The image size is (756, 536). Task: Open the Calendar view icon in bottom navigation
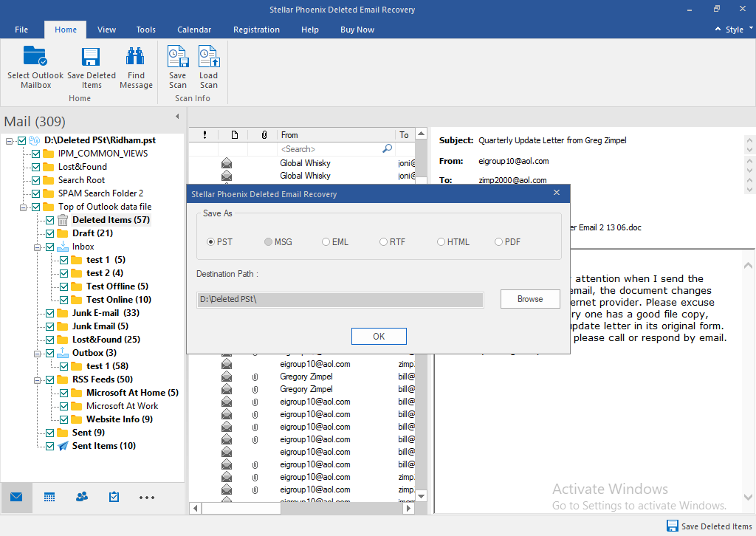(49, 497)
